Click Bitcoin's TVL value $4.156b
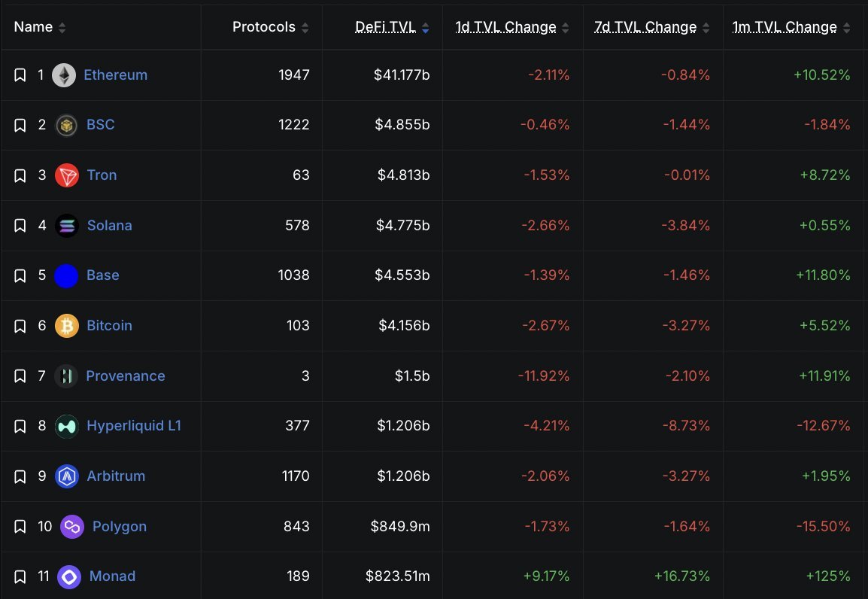This screenshot has height=599, width=868. 404,326
